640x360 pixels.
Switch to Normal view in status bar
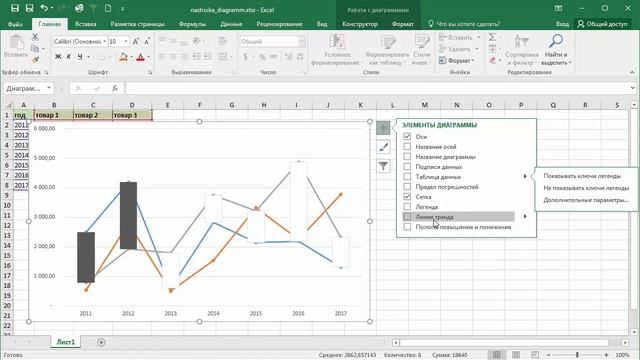[x=496, y=355]
